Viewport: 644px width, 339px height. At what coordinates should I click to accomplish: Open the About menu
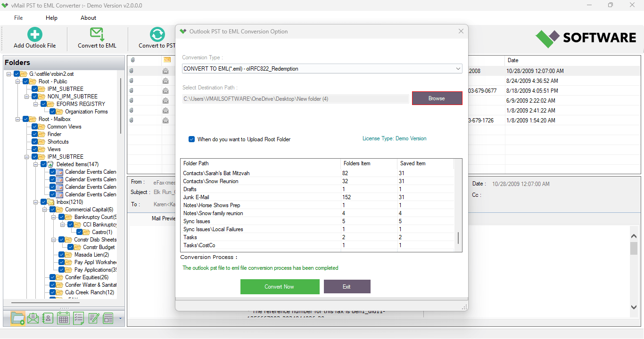click(x=88, y=18)
